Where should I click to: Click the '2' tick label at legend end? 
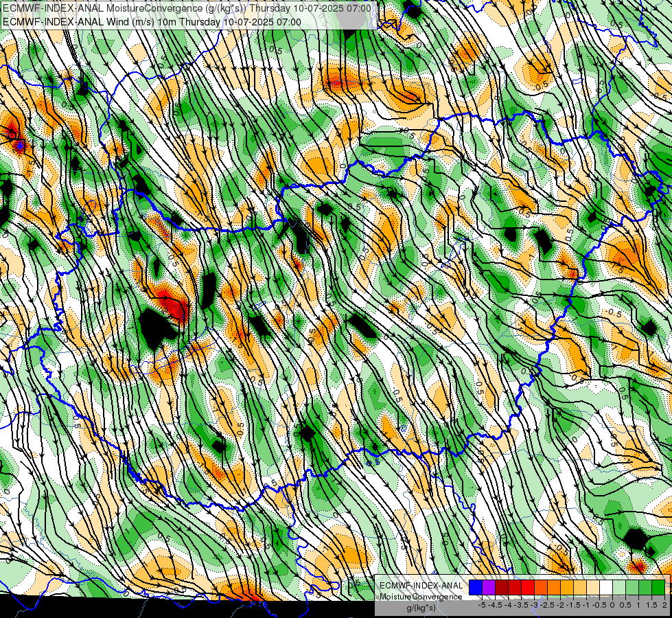pos(664,605)
